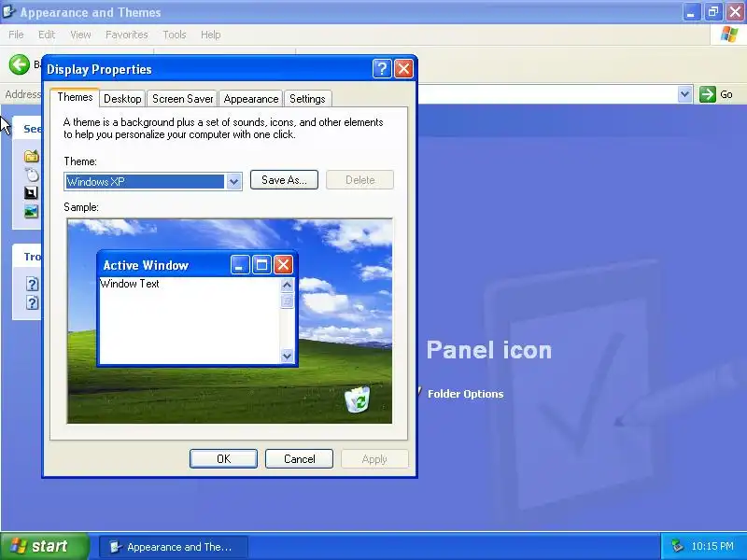Open the Help menu
The width and height of the screenshot is (747, 560).
210,35
